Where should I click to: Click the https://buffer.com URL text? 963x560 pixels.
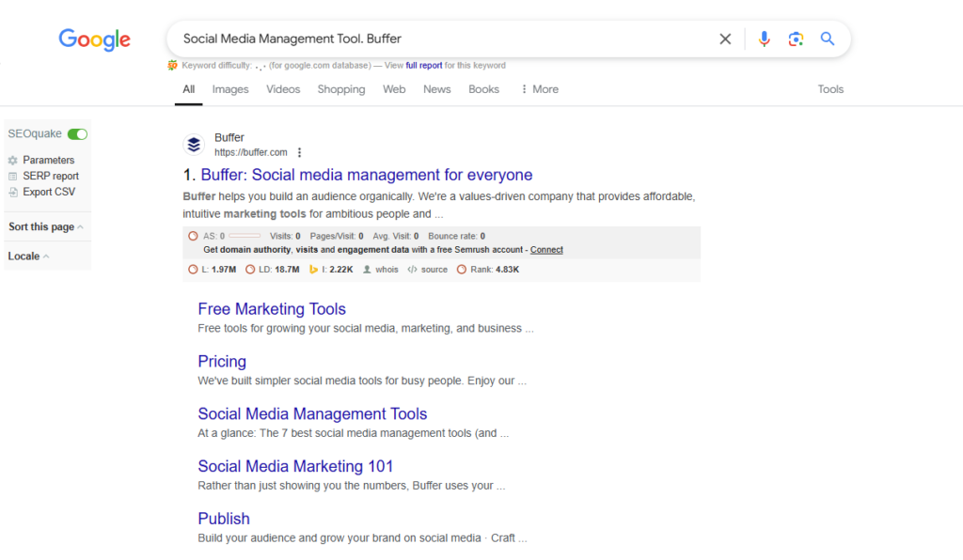250,152
